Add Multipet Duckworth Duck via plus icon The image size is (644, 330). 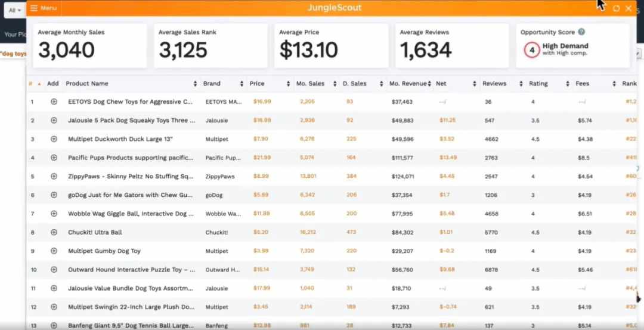(x=54, y=139)
